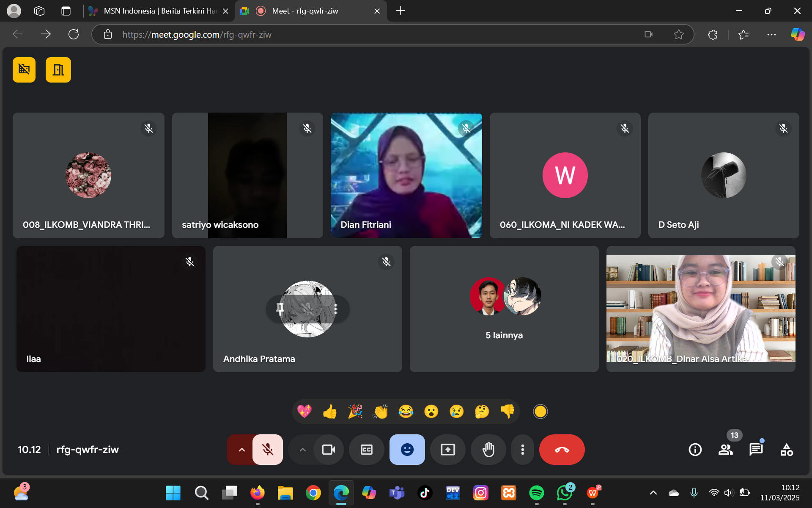
Task: Open a new browser tab
Action: 400,11
